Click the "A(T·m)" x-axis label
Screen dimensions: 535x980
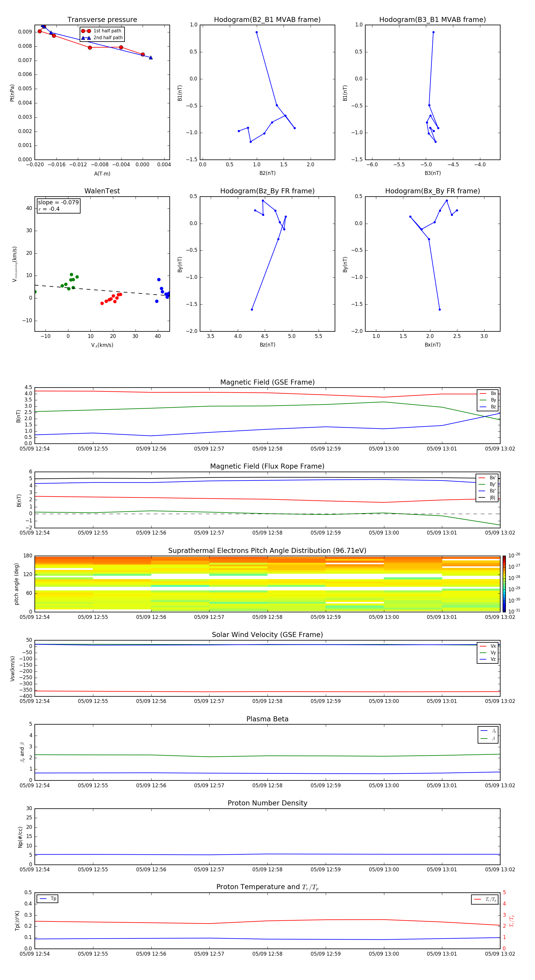tap(102, 174)
